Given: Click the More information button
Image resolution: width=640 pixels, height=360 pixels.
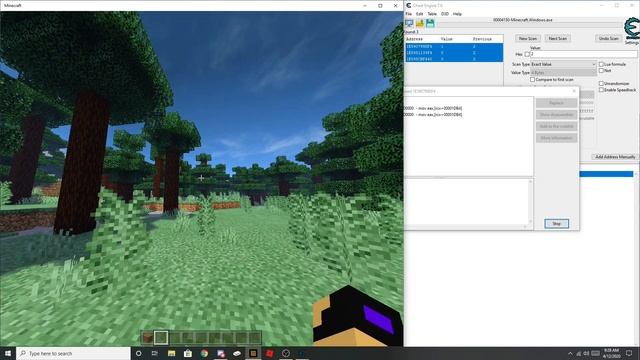Looking at the screenshot, I should pyautogui.click(x=556, y=138).
